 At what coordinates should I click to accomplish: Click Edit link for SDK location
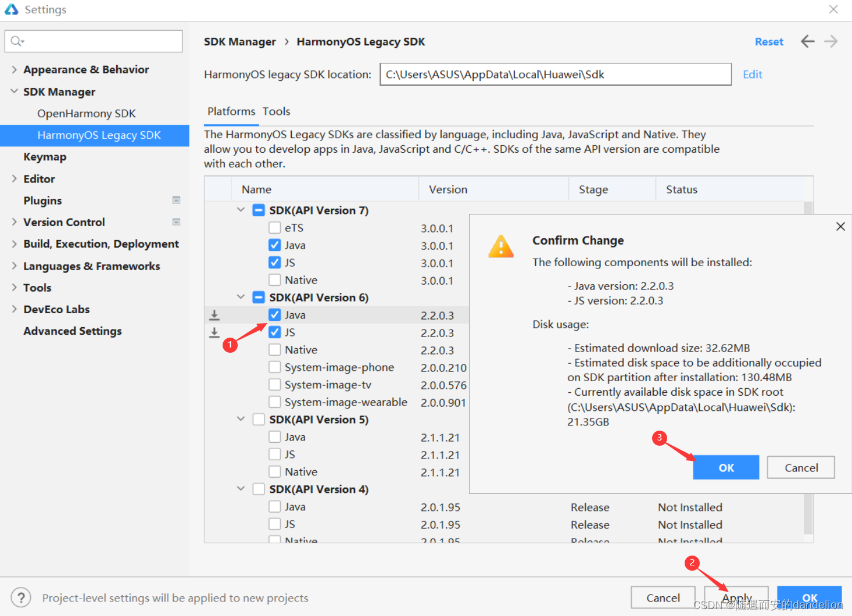click(x=752, y=74)
